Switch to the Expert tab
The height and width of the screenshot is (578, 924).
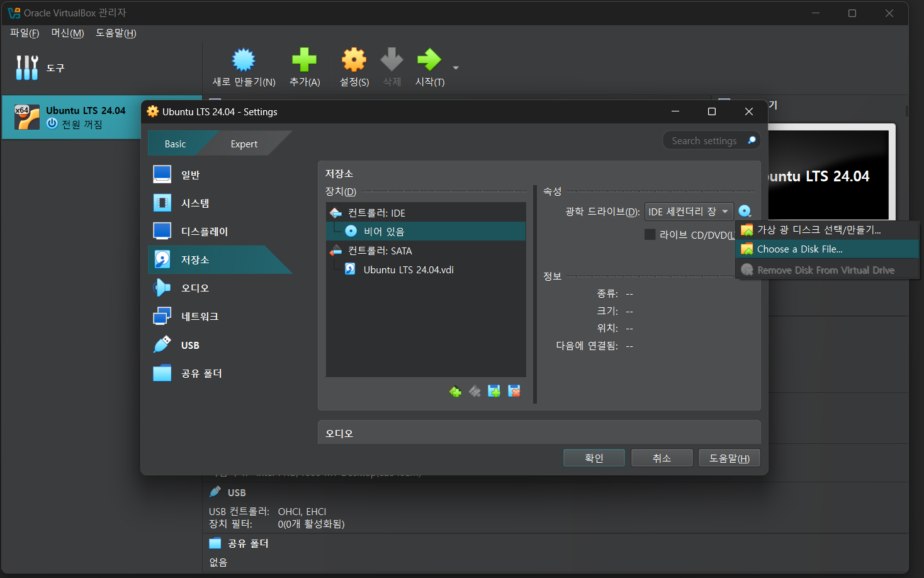(x=244, y=144)
